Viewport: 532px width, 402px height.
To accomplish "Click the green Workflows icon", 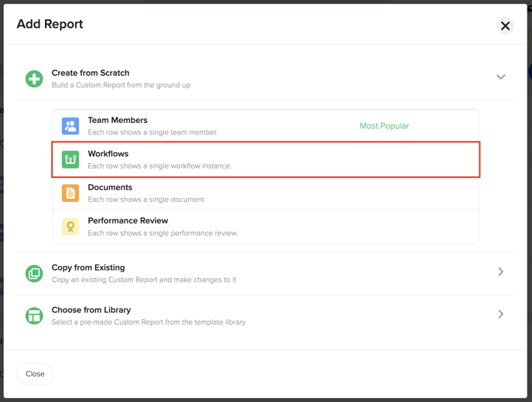I will (70, 159).
